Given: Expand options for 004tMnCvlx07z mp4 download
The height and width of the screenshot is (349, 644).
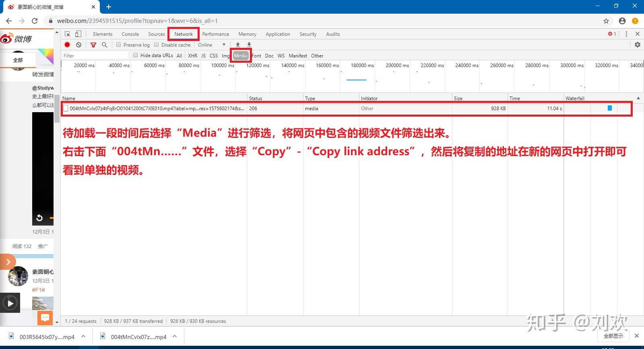Looking at the screenshot, I should [175, 337].
